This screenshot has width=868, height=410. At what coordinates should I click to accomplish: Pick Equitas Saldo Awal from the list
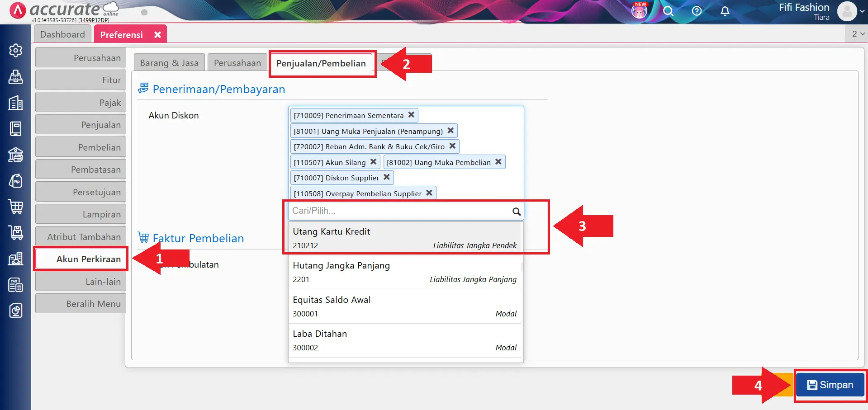pos(404,306)
